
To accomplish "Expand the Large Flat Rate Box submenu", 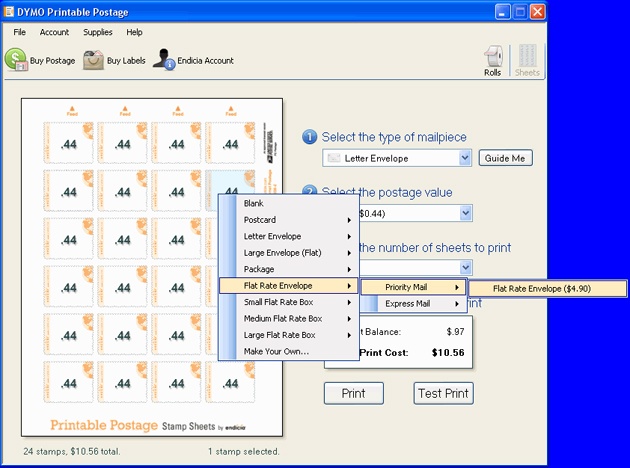I will [x=288, y=335].
